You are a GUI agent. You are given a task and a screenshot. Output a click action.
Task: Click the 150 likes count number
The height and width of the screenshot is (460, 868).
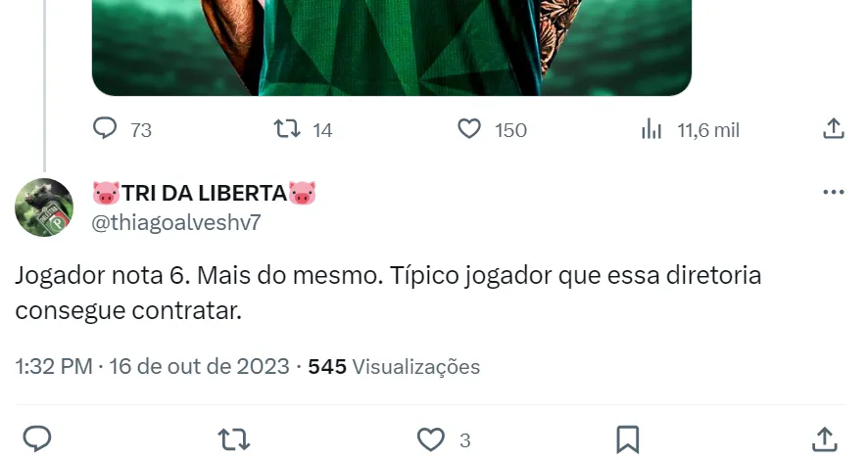click(510, 130)
